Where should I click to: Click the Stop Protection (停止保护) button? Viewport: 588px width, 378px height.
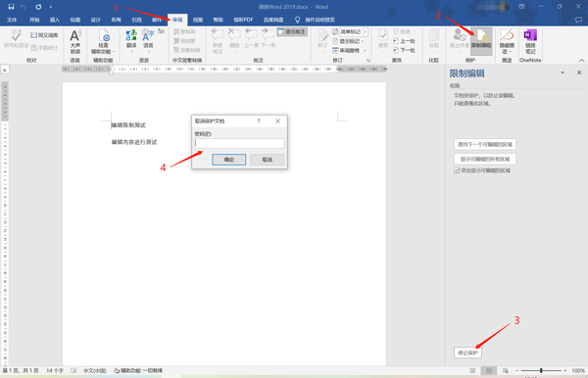pos(467,353)
